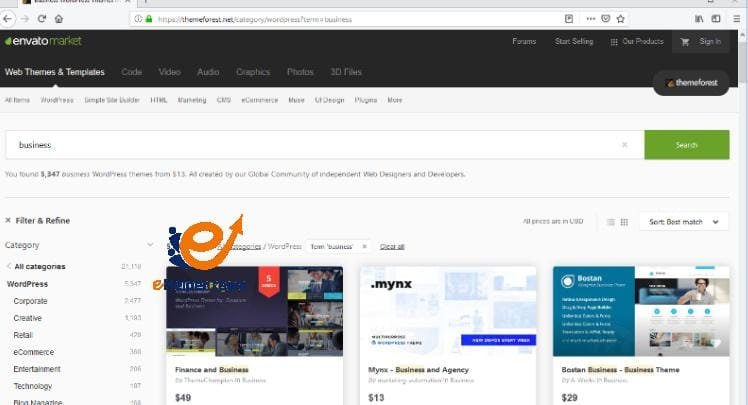This screenshot has height=405, width=748.
Task: Clear the search field with the X icon
Action: point(625,145)
